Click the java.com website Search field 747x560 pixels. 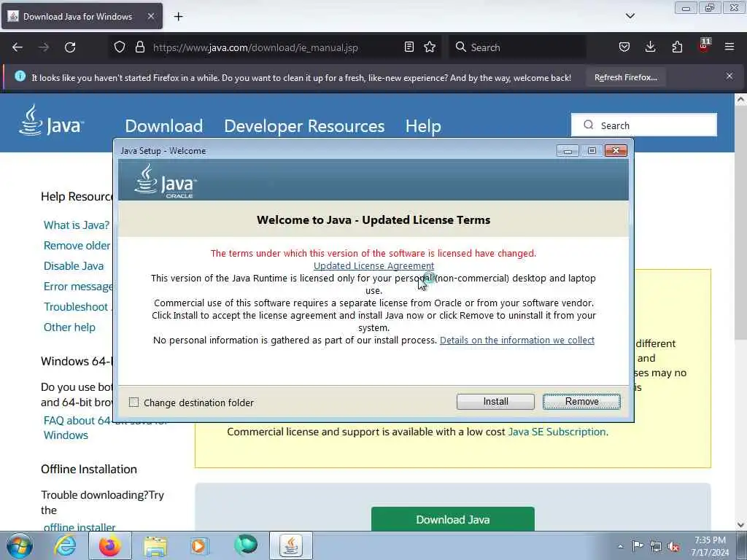[643, 125]
